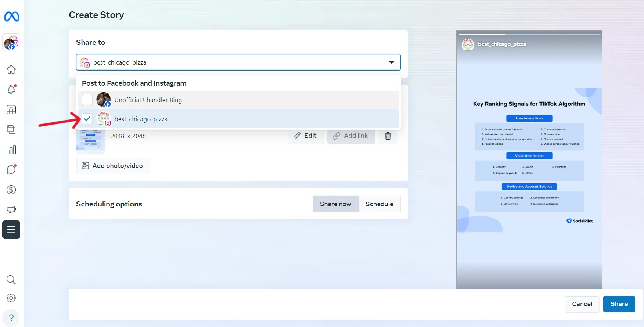Image resolution: width=644 pixels, height=327 pixels.
Task: Select Schedule option
Action: [379, 204]
